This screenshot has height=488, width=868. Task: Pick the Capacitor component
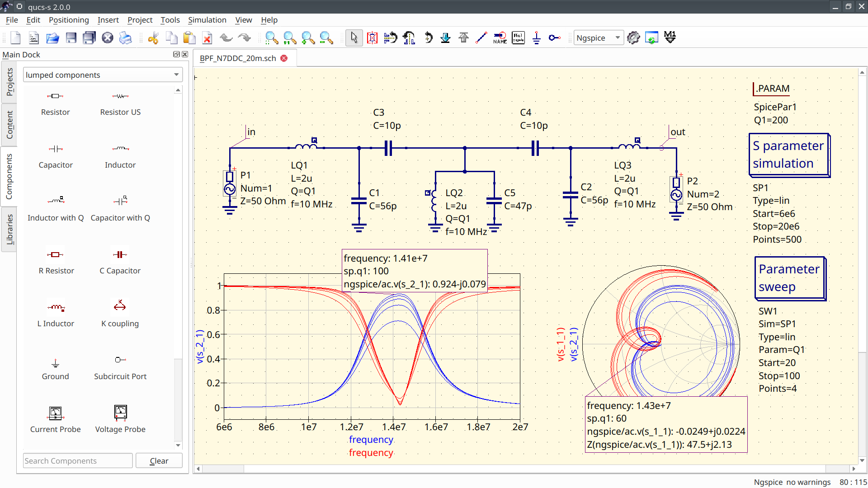[x=56, y=157]
